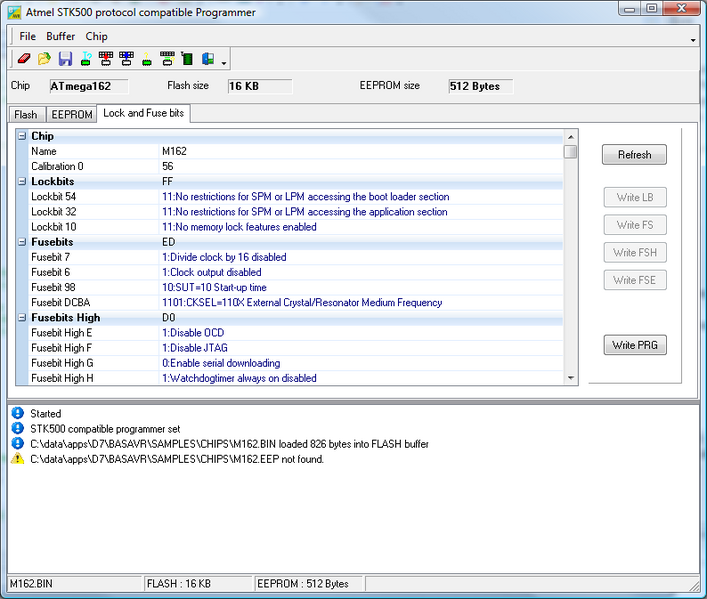Open the menu bar options arrow at the right end

pyautogui.click(x=693, y=40)
